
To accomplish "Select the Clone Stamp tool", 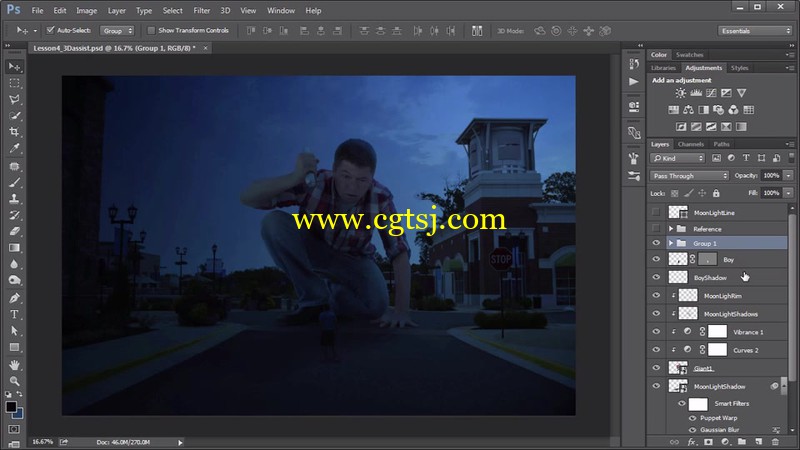I will [x=14, y=198].
